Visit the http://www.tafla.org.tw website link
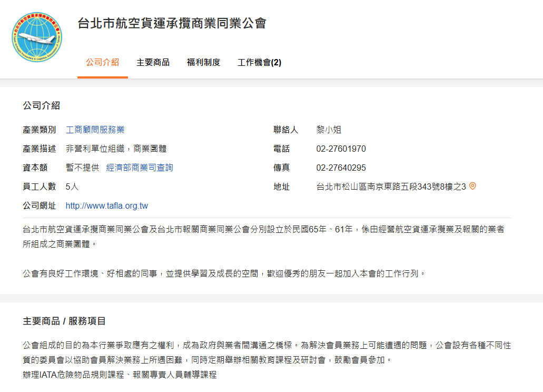This screenshot has width=543, height=392. click(107, 205)
